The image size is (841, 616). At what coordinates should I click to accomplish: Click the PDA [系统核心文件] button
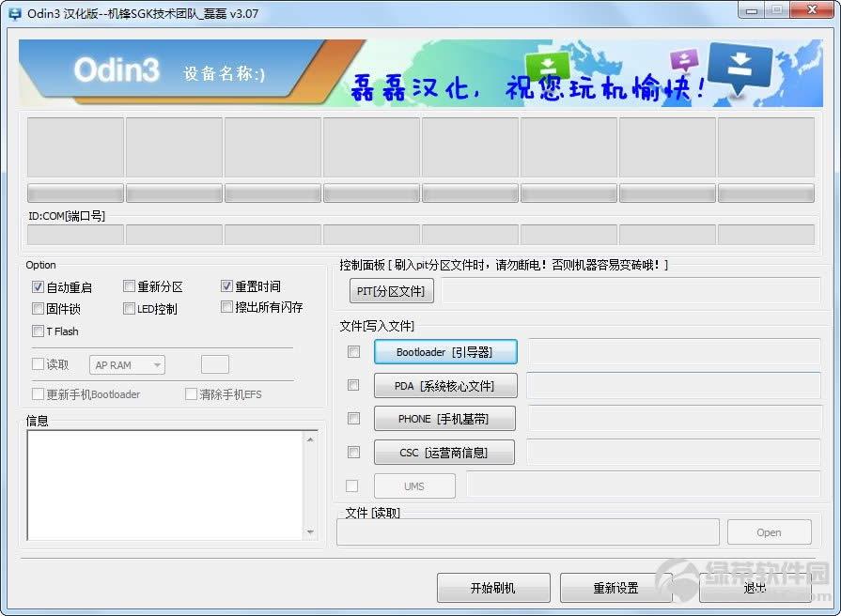coord(445,385)
